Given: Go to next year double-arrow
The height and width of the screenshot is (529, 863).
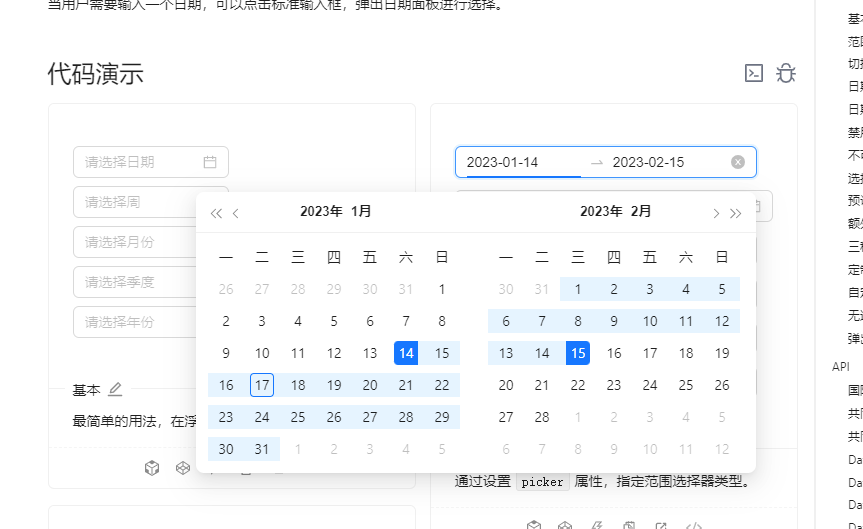Looking at the screenshot, I should coord(735,213).
